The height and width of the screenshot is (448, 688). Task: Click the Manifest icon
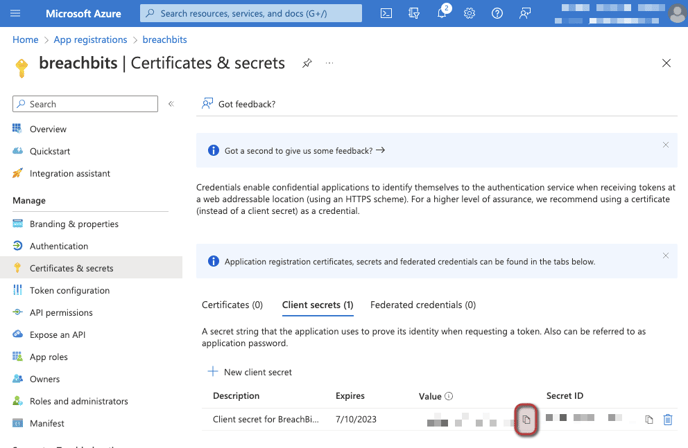(18, 423)
